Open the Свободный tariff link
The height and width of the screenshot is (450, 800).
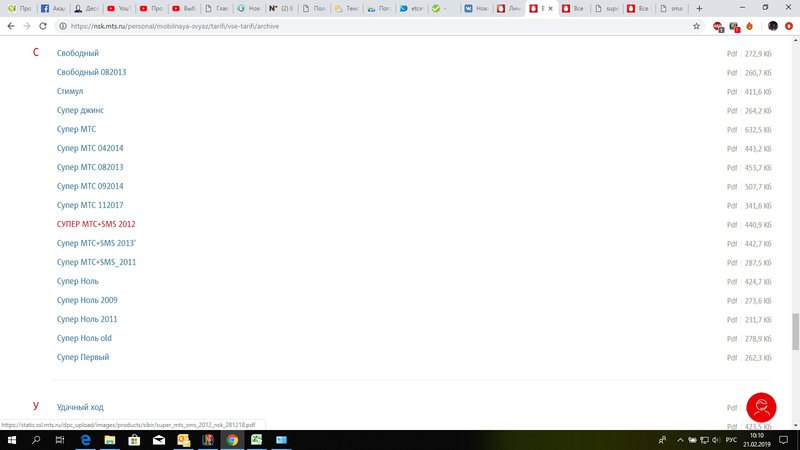78,53
